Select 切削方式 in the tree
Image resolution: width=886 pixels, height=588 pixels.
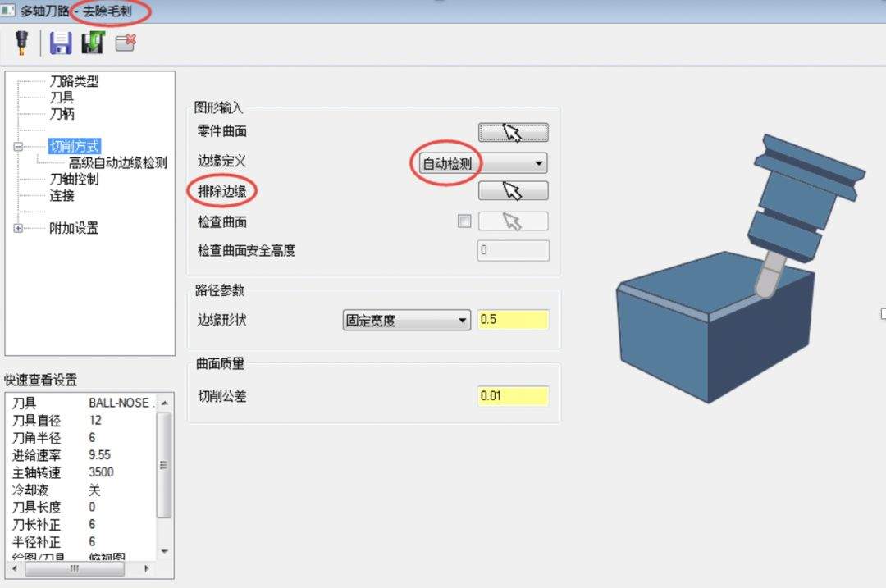tap(74, 146)
